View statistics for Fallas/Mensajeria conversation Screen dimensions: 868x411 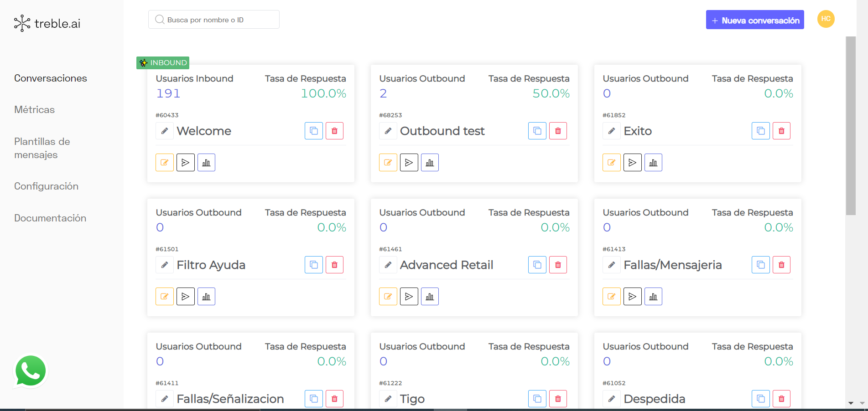click(653, 297)
